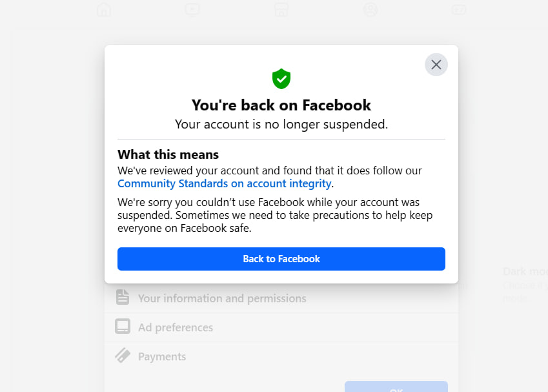Click the Dark mode setting label

(x=524, y=272)
